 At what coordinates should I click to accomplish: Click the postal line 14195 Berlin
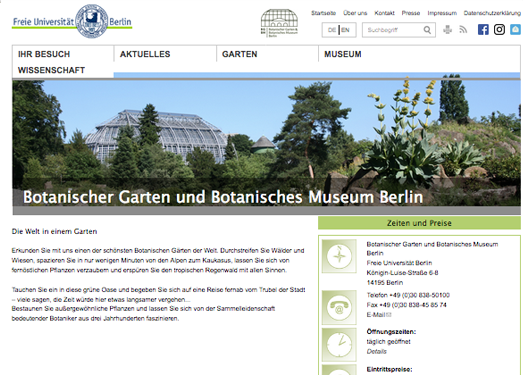pyautogui.click(x=385, y=283)
